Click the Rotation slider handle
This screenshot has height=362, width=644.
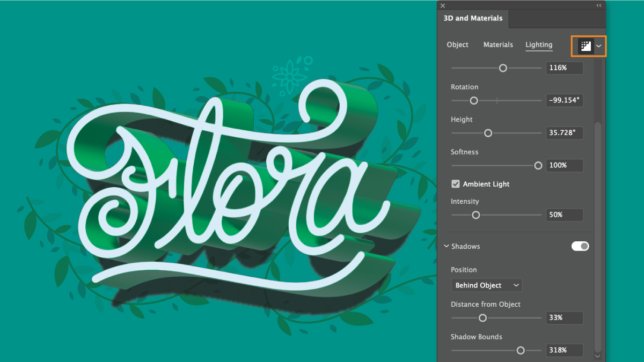474,100
